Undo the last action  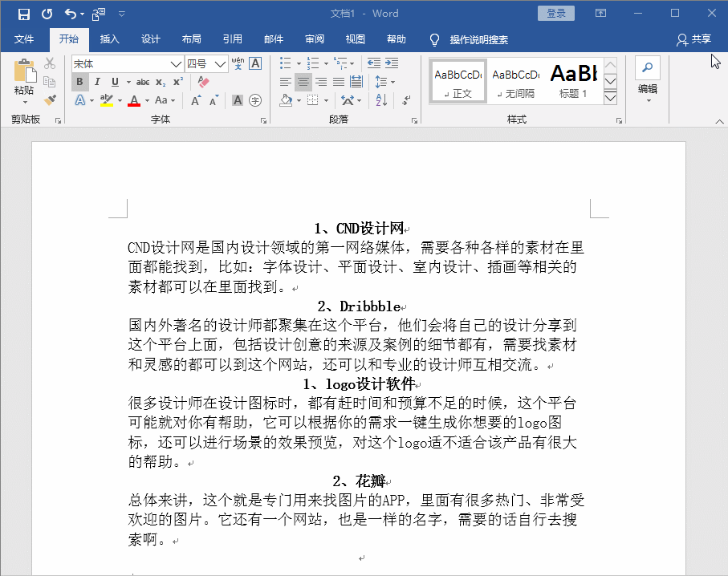pos(70,14)
